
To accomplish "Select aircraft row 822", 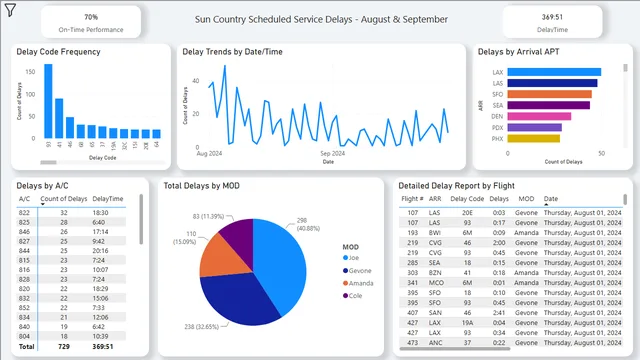I will pyautogui.click(x=71, y=213).
